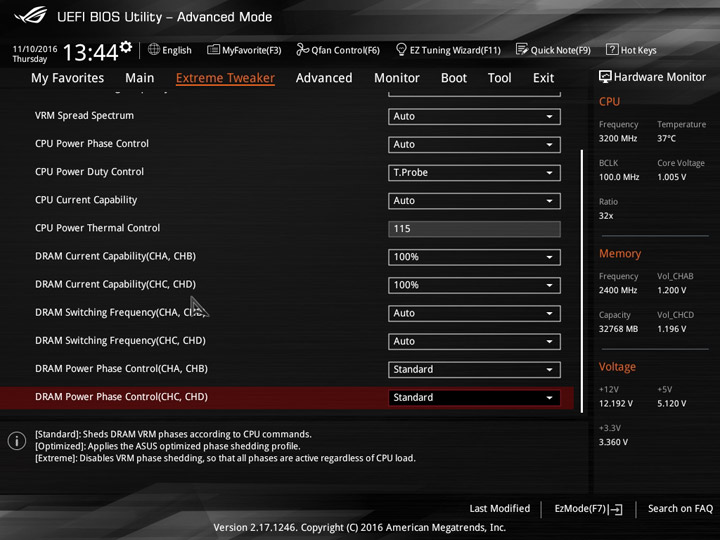Expand DRAM Switching Frequency(CHA, CHB) dropdown
The width and height of the screenshot is (720, 540).
click(x=474, y=313)
